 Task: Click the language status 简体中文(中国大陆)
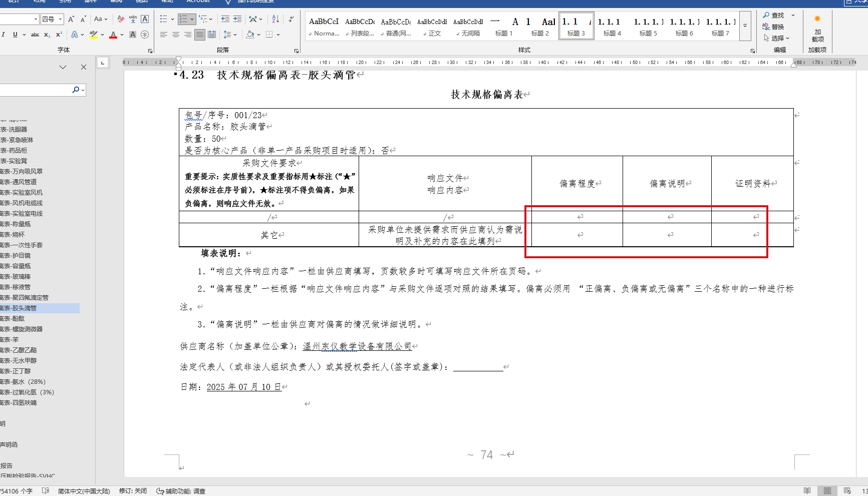[x=84, y=491]
